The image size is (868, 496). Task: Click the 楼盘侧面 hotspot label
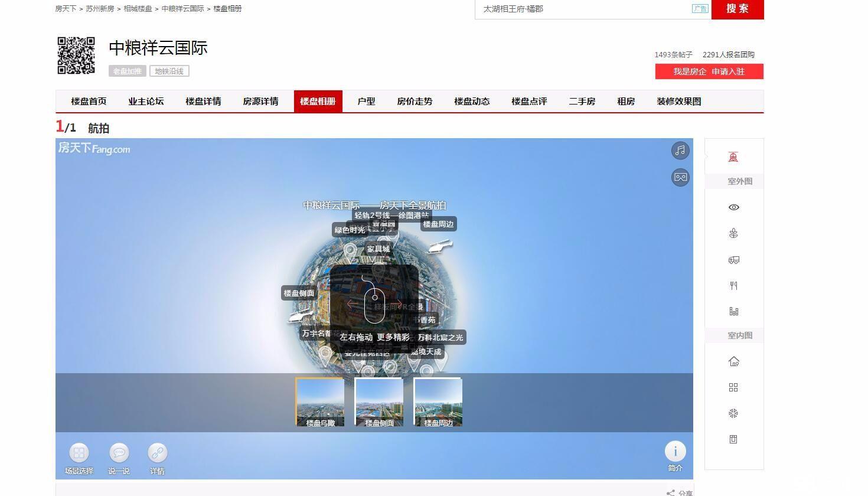tap(299, 293)
